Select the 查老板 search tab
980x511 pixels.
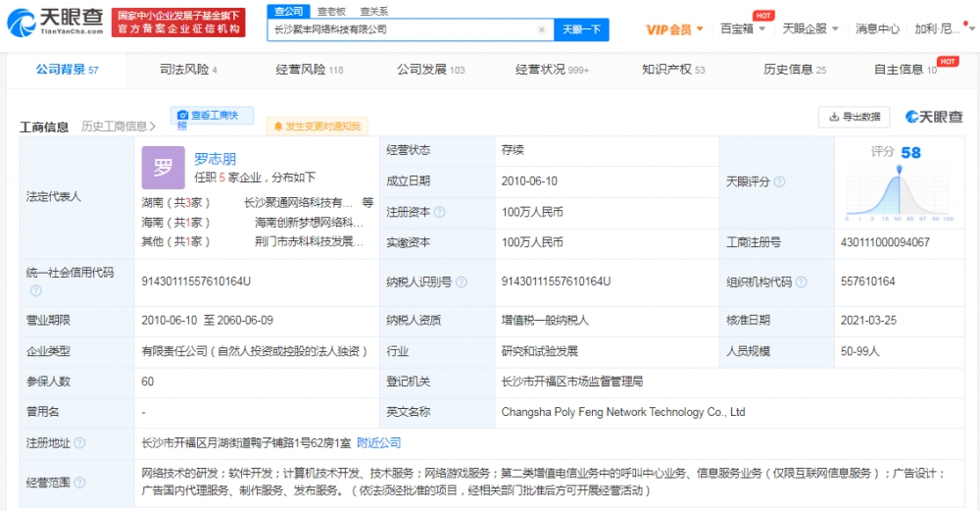[331, 11]
